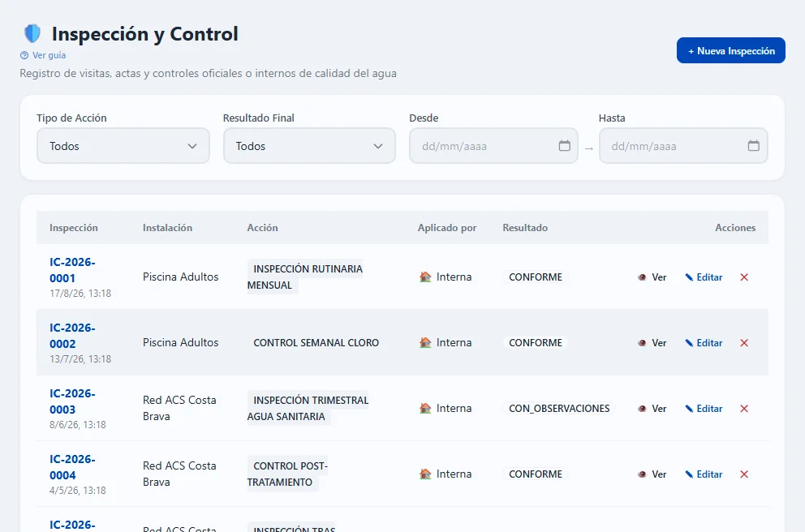Click Ver for IC-2026-0004
The image size is (805, 532).
coord(652,474)
